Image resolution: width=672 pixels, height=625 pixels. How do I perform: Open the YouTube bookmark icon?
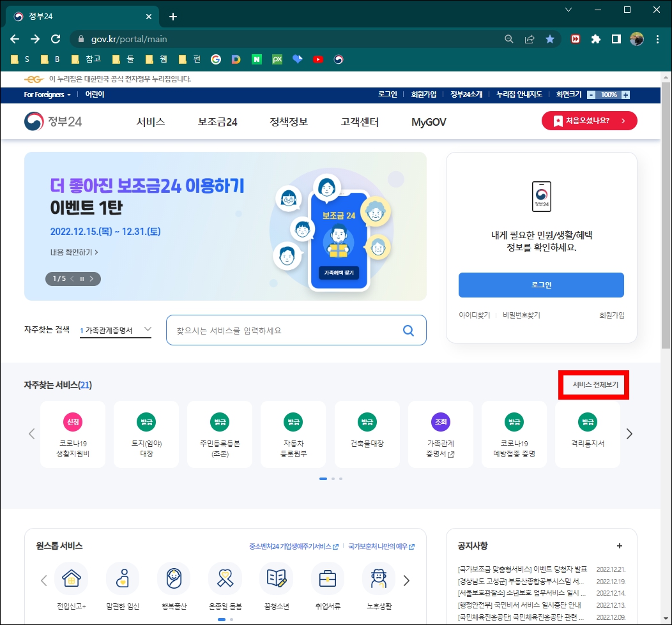point(317,59)
